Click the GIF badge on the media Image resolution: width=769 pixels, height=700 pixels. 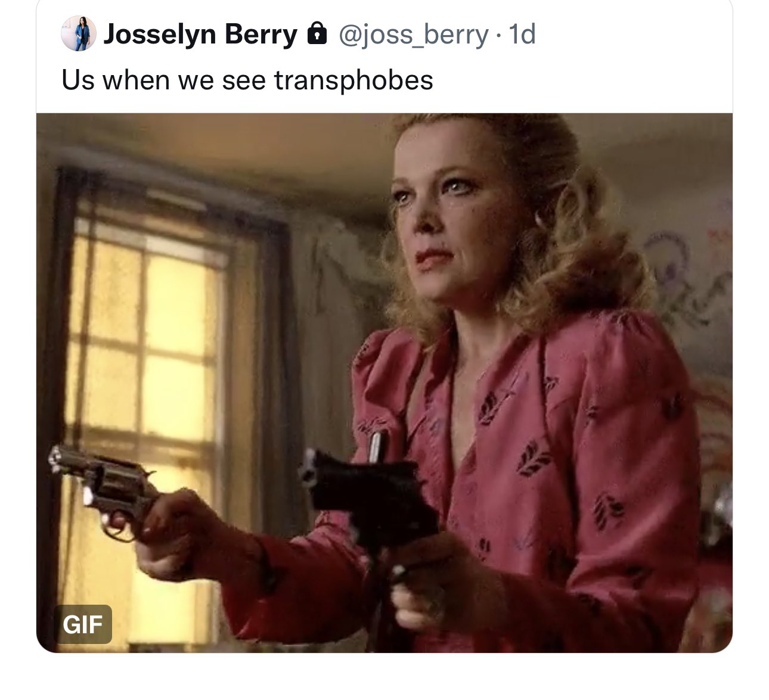click(83, 624)
